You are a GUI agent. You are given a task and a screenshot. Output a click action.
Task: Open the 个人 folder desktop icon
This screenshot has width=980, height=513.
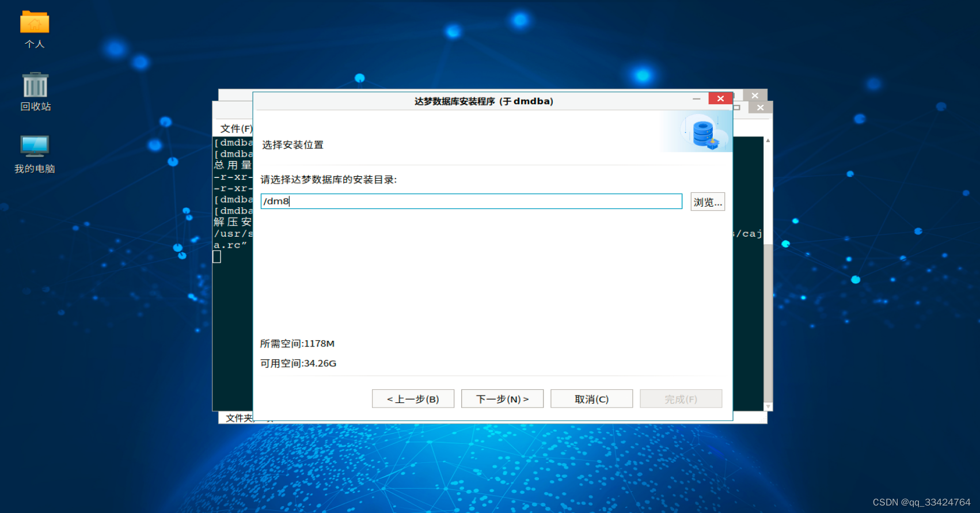35,29
